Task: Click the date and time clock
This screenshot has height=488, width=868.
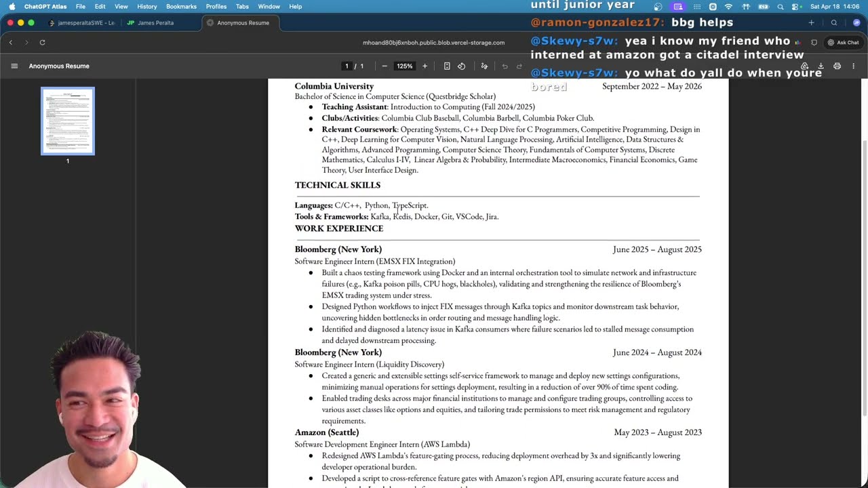Action: [x=835, y=6]
